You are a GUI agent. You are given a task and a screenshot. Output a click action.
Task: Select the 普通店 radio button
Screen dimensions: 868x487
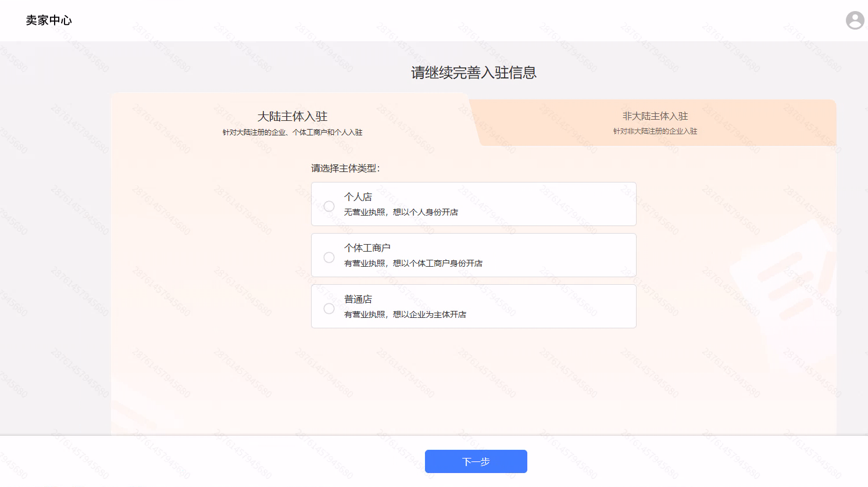click(329, 308)
